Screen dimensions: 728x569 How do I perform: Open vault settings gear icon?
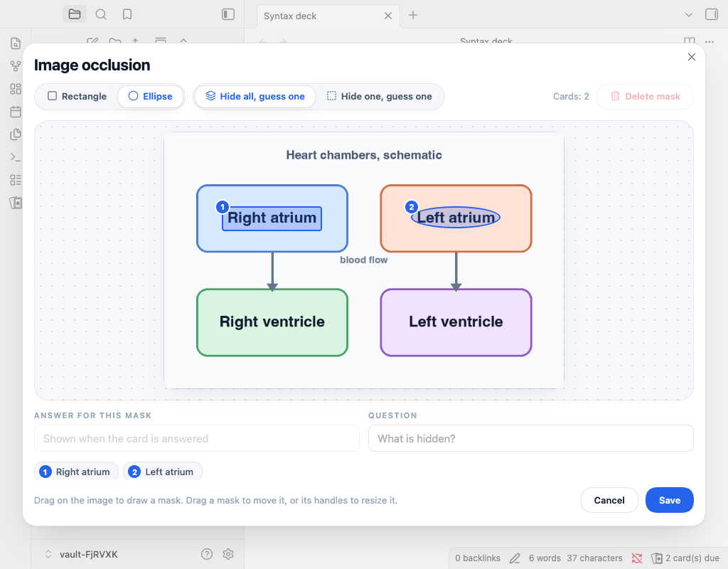[x=228, y=553]
